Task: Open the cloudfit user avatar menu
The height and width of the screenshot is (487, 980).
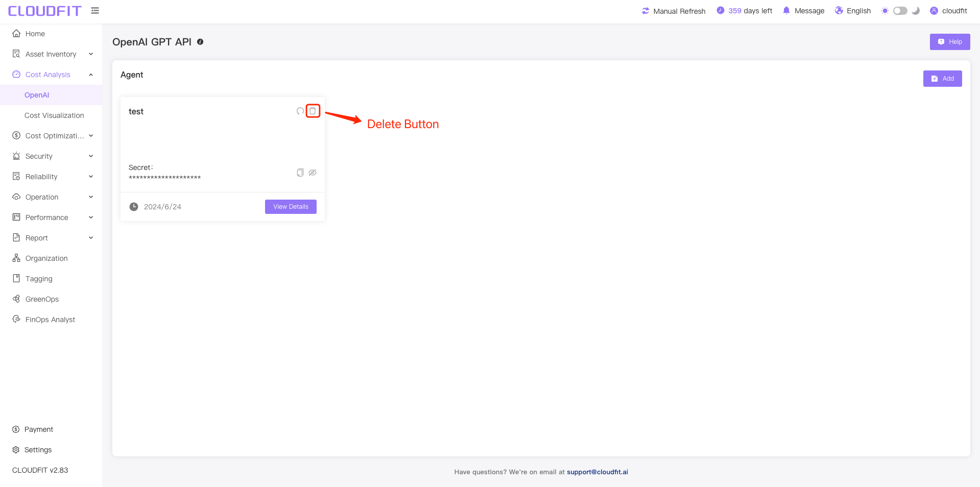Action: click(x=934, y=11)
